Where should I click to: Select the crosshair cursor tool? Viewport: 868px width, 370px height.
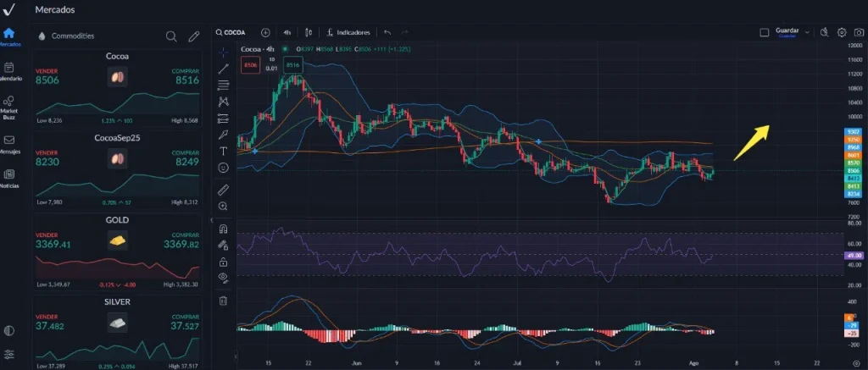[223, 52]
